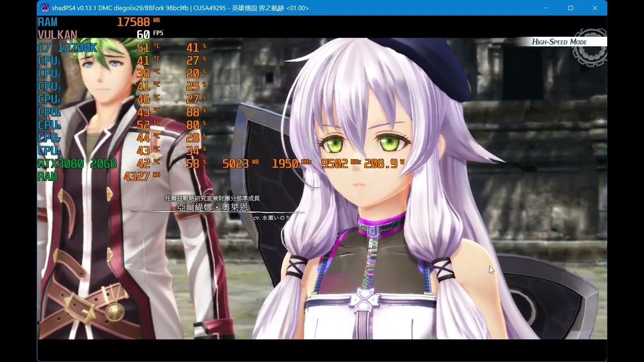Click the cv. 水瀬いのり voice credit
The width and height of the screenshot is (644, 362).
[272, 218]
